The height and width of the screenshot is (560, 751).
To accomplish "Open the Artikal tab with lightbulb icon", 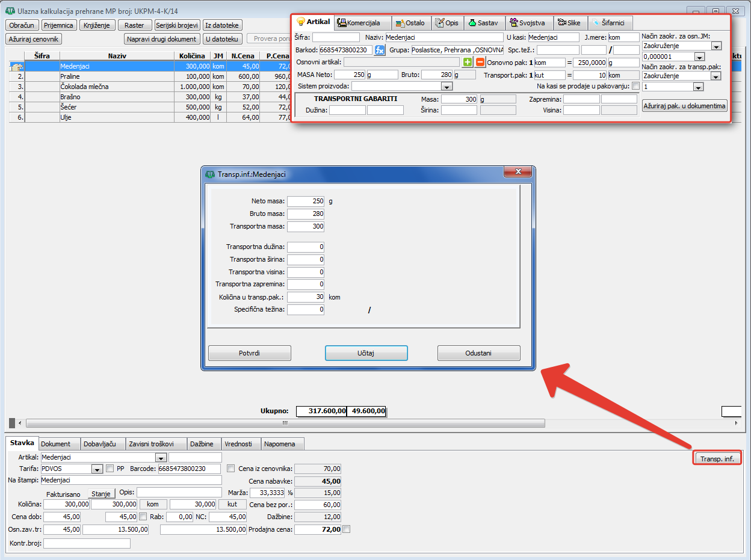I will (x=313, y=22).
